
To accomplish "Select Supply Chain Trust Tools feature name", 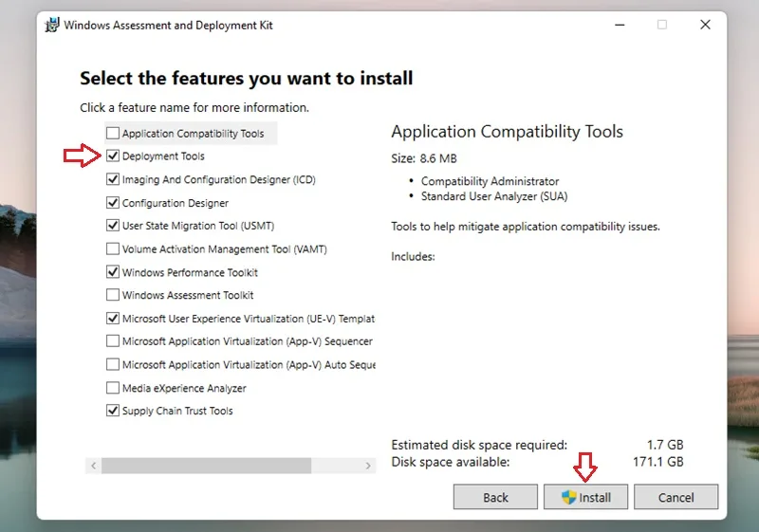I will point(177,412).
